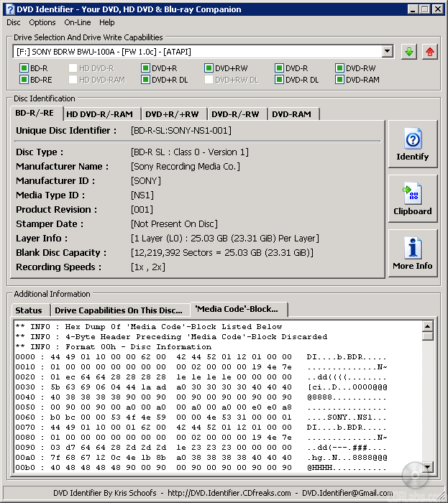Expand the drive selection dropdown
The height and width of the screenshot is (503, 448).
click(x=388, y=52)
